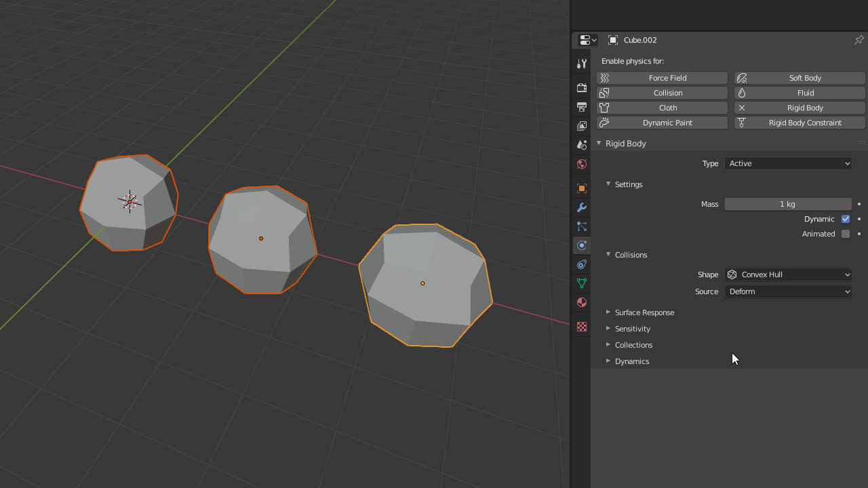Click the object icon beside Cube.002
The image size is (868, 488).
(x=613, y=40)
